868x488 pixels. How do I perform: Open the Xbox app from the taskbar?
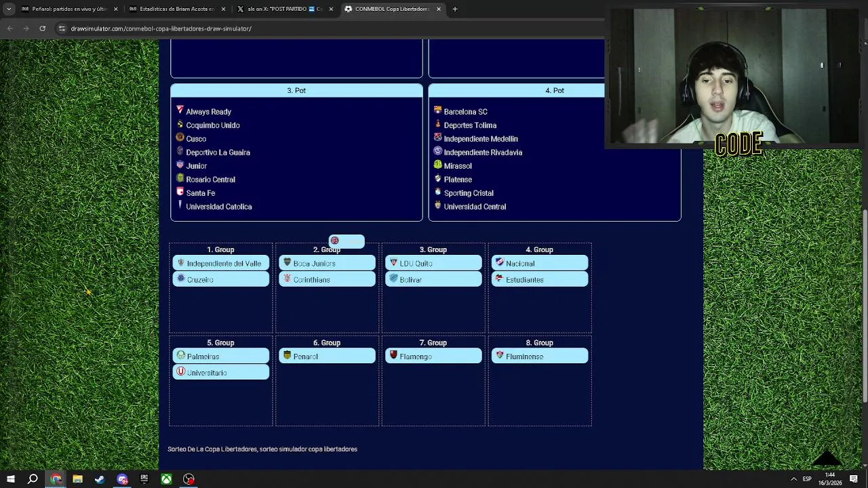click(166, 479)
